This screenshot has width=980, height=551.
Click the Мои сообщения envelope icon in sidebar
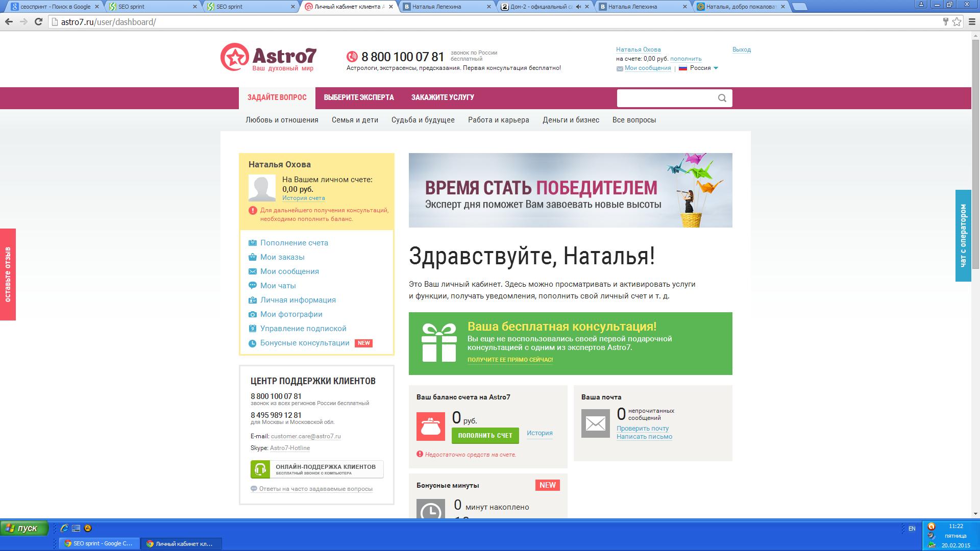(x=253, y=271)
